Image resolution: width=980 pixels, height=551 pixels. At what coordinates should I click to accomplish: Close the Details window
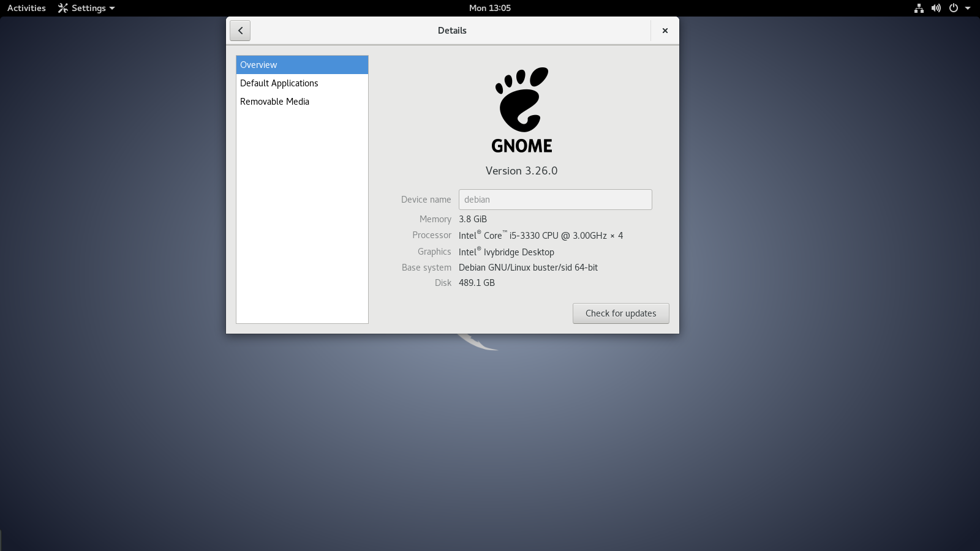(665, 31)
